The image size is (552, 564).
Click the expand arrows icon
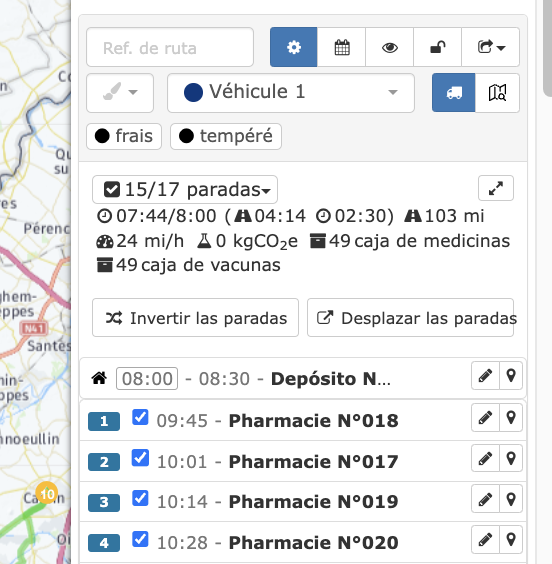pyautogui.click(x=496, y=188)
